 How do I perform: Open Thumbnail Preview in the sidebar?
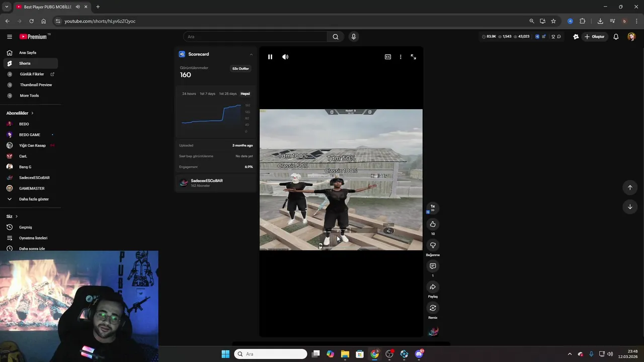[31, 85]
